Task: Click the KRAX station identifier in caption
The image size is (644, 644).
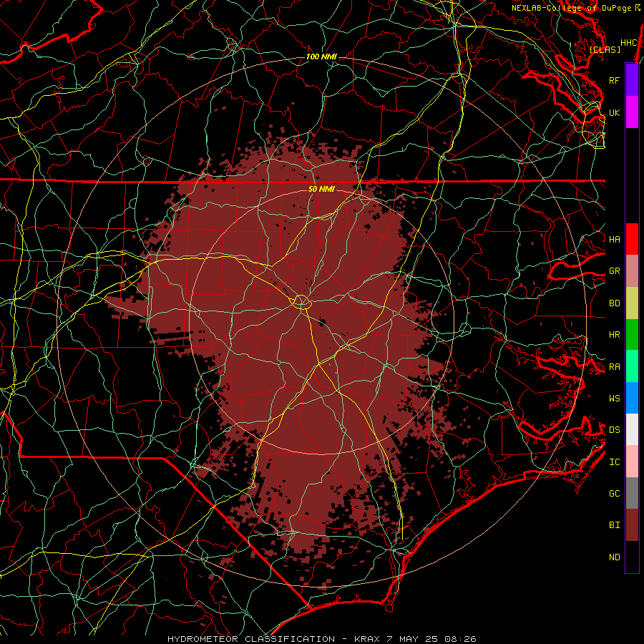Action: (368, 639)
